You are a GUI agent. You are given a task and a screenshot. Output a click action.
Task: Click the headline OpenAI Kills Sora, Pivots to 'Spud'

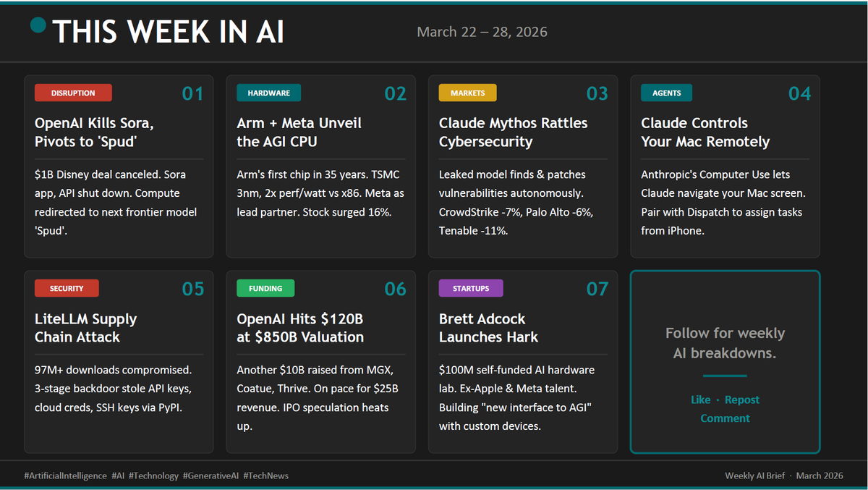[94, 132]
